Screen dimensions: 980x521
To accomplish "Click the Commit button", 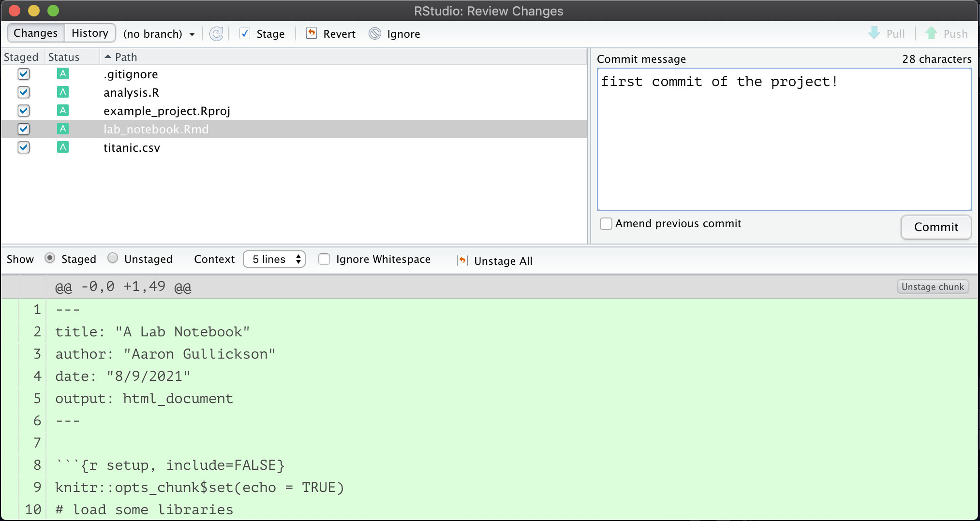I will [x=936, y=227].
